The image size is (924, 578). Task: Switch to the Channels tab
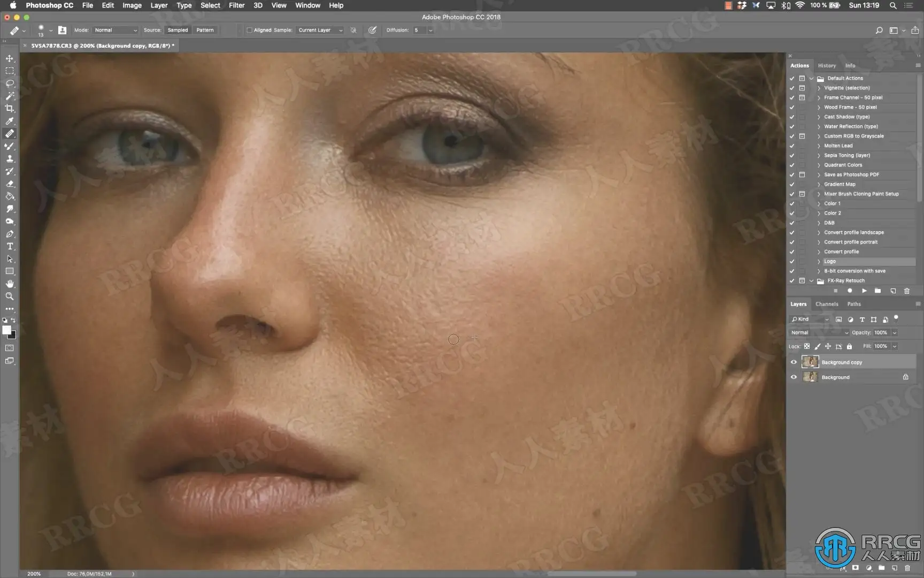(827, 304)
